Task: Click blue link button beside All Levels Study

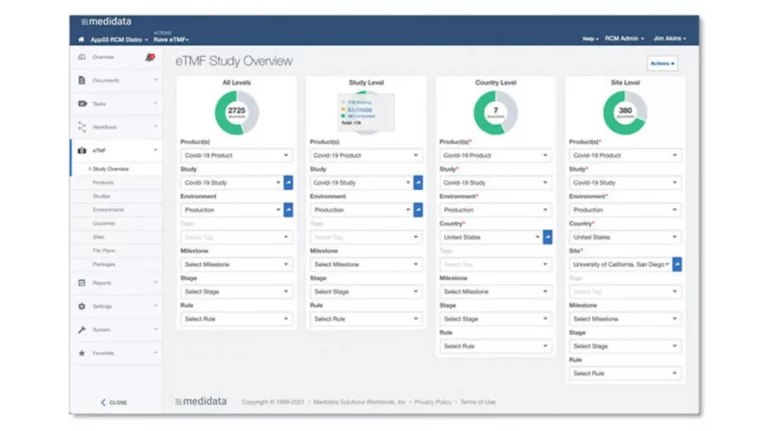Action: coord(289,183)
